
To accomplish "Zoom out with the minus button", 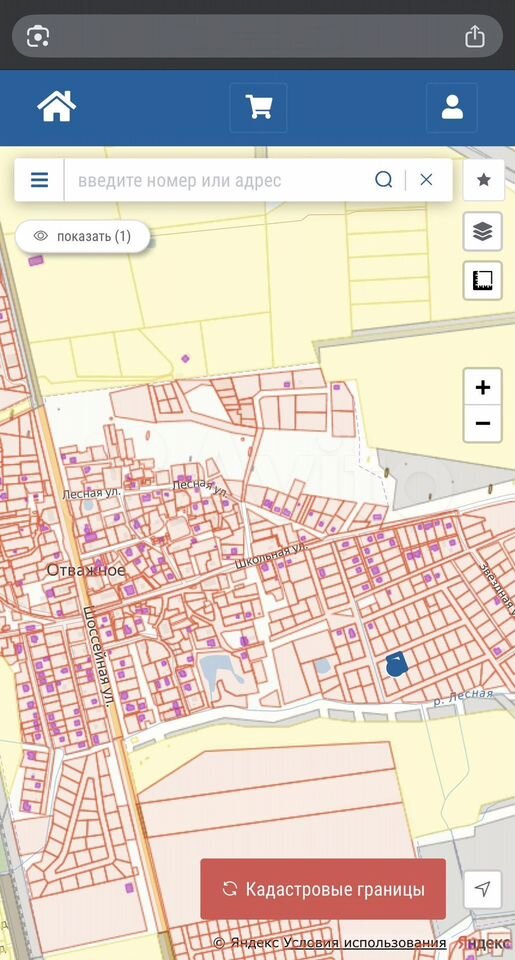I will click(x=483, y=423).
